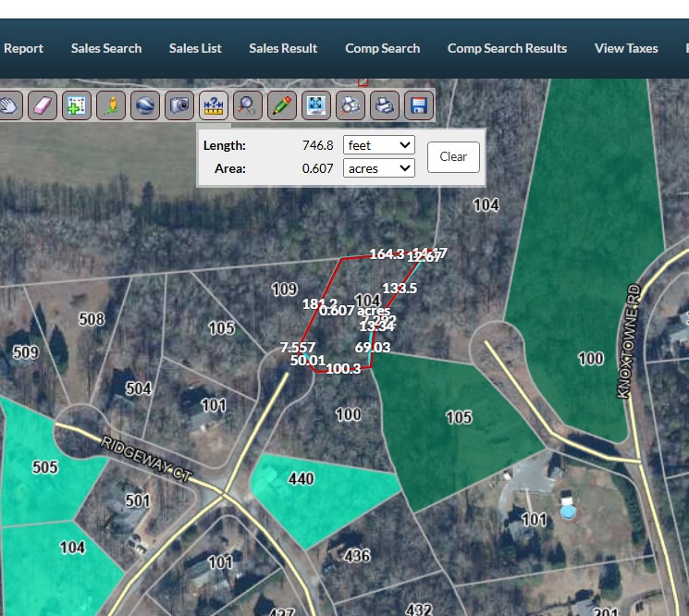The height and width of the screenshot is (616, 689).
Task: Select the pencil draw tool
Action: pos(282,105)
